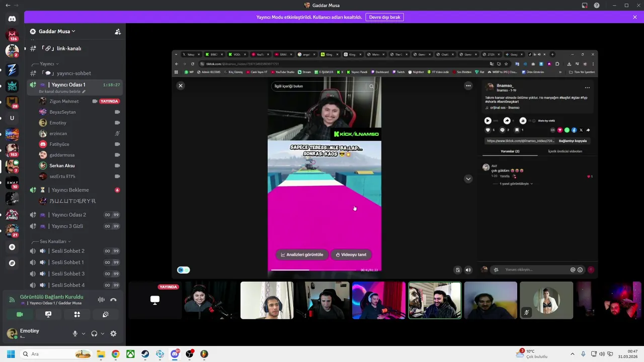Viewport: 644px width, 362px height.
Task: Open voice connection details signal icon
Action: point(12,300)
